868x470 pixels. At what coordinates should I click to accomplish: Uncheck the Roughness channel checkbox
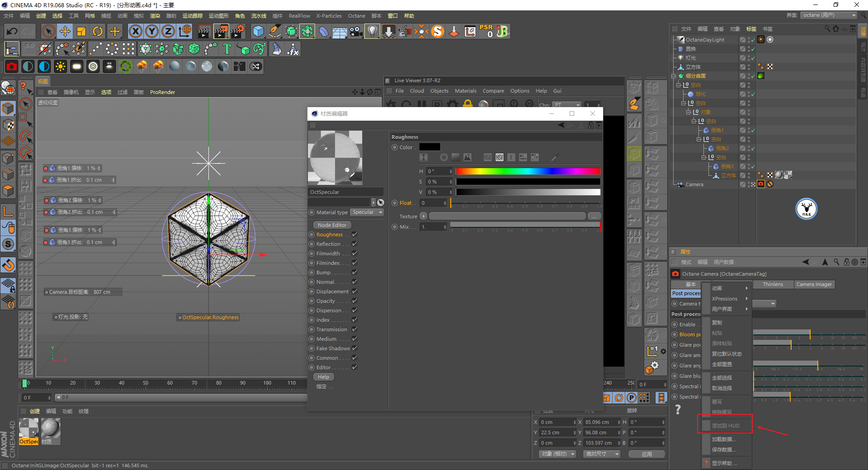click(355, 235)
